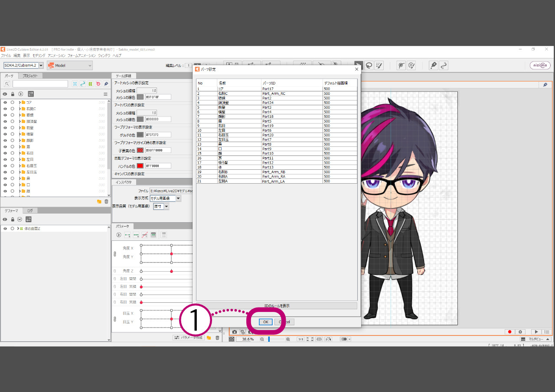Expand the 頭頂髪 folder

(20, 121)
